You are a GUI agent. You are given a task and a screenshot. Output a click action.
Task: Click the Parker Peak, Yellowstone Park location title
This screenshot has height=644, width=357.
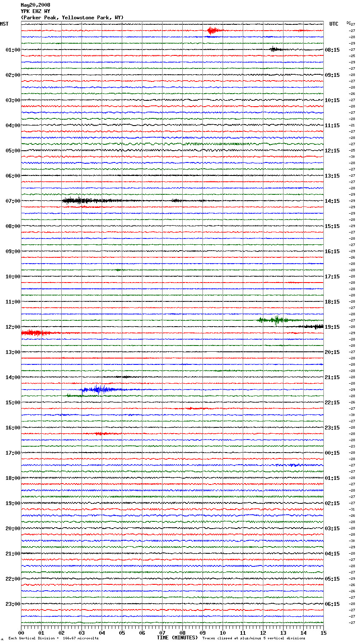coord(72,18)
